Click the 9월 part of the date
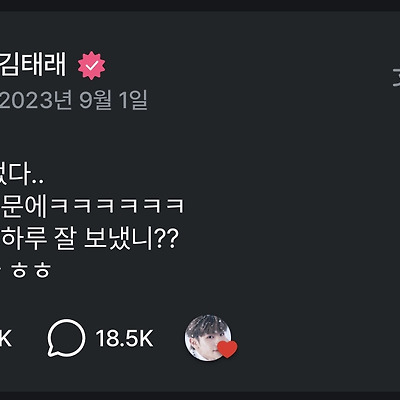 [96, 100]
